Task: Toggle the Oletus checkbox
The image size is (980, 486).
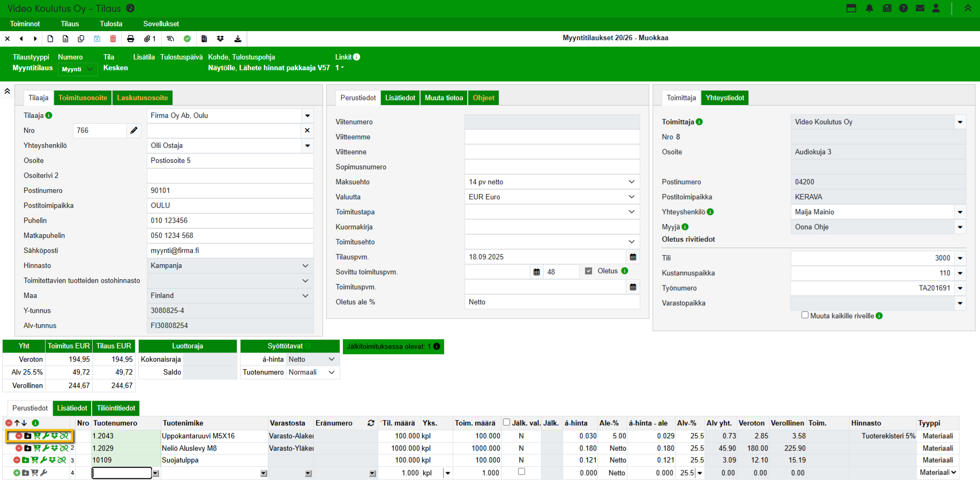Action: click(588, 271)
